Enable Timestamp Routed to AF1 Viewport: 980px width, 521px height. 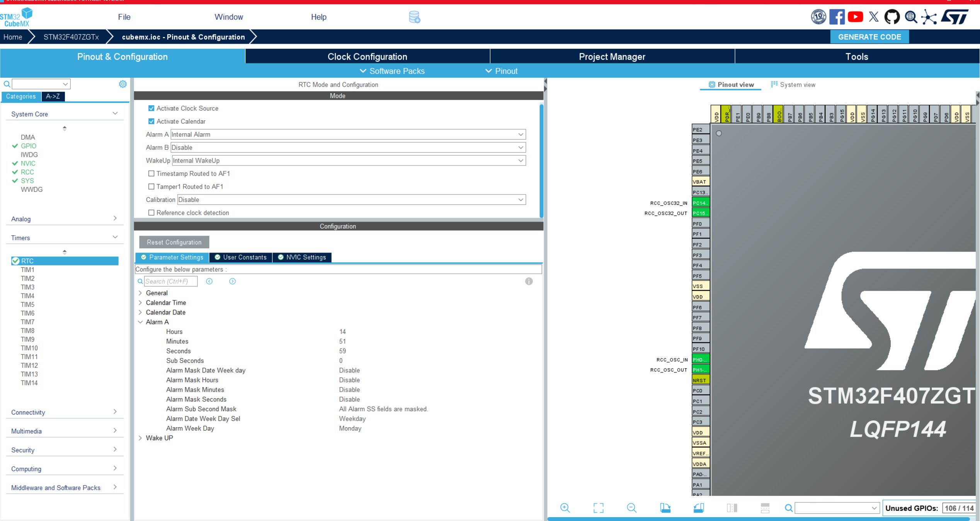(x=151, y=174)
